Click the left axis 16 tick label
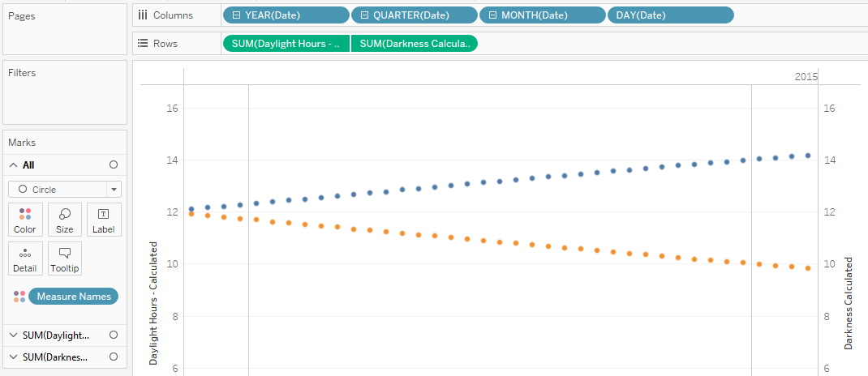The width and height of the screenshot is (868, 376). tap(172, 108)
